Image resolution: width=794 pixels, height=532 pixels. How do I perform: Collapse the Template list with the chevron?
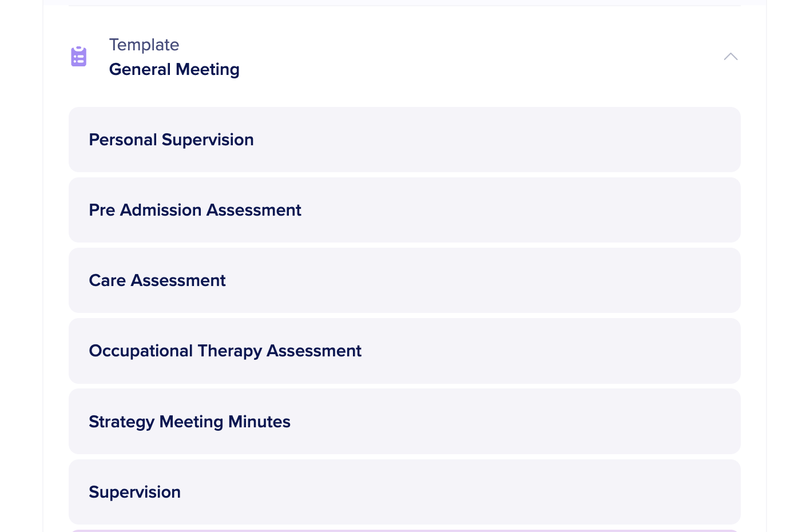point(731,57)
